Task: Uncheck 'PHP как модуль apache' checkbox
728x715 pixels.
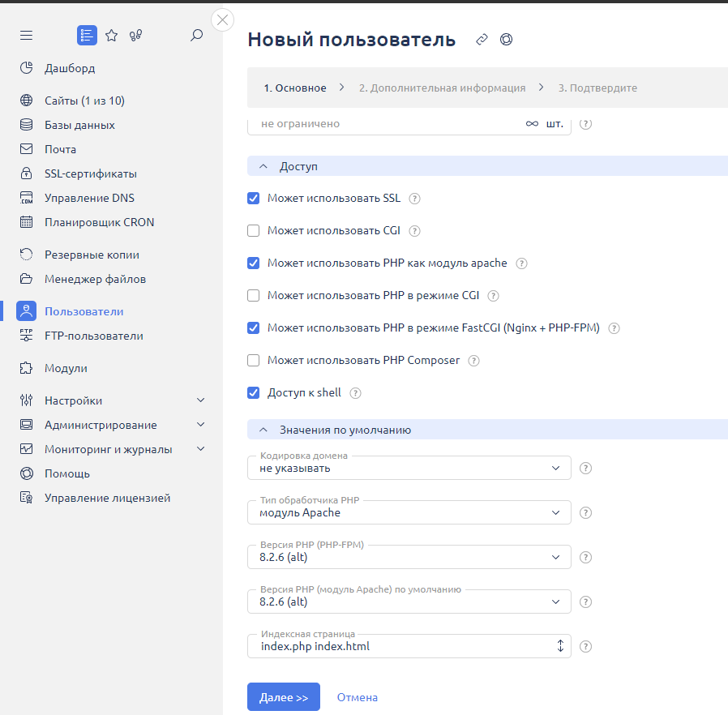Action: click(253, 263)
